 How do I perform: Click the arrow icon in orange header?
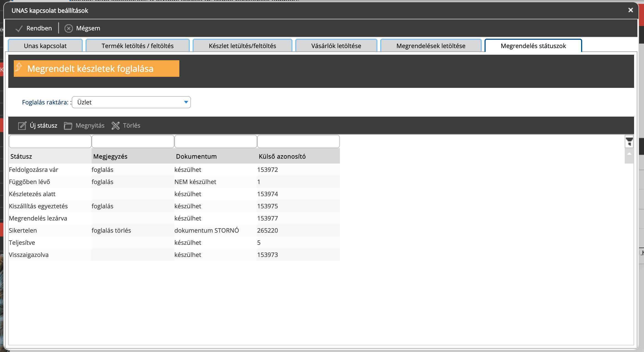[x=19, y=67]
